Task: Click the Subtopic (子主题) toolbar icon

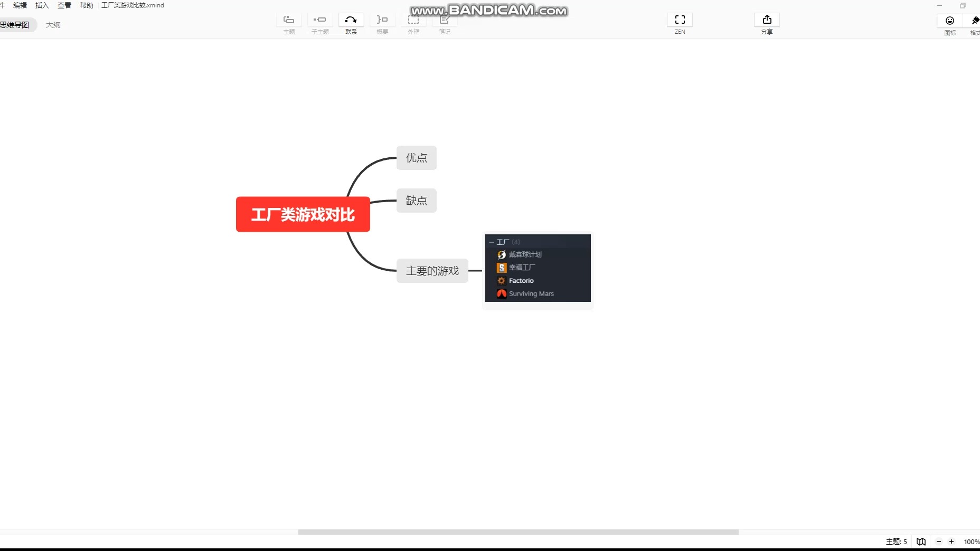Action: (x=320, y=20)
